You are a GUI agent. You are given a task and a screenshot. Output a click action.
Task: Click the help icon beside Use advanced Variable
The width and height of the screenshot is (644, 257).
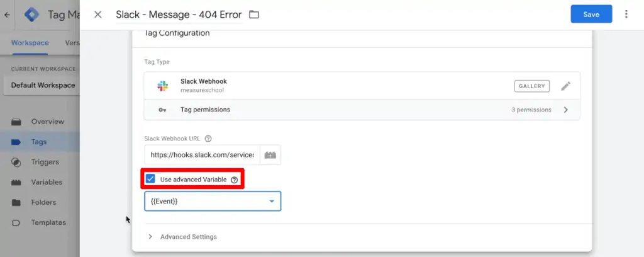tap(234, 180)
